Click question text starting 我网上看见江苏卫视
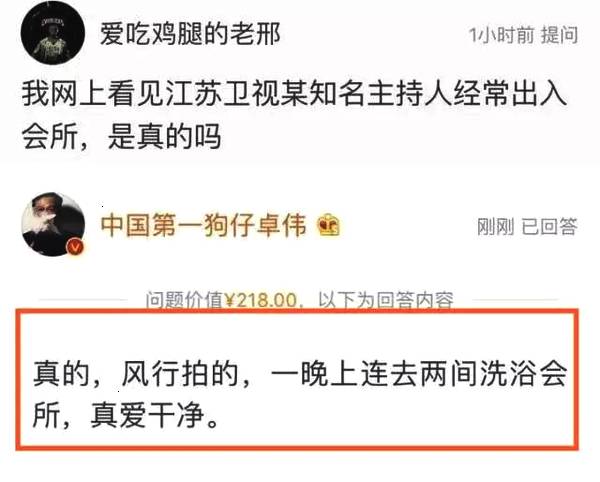This screenshot has height=482, width=600. point(294,94)
